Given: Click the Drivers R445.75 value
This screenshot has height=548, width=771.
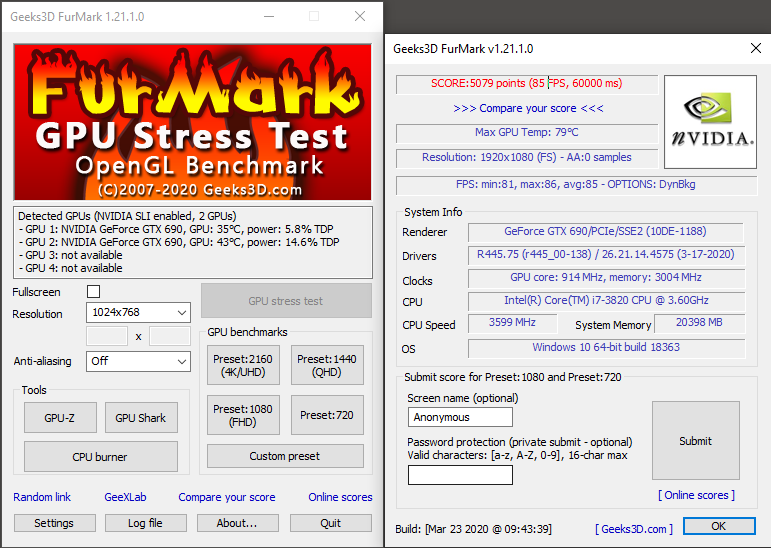Looking at the screenshot, I should pos(606,254).
